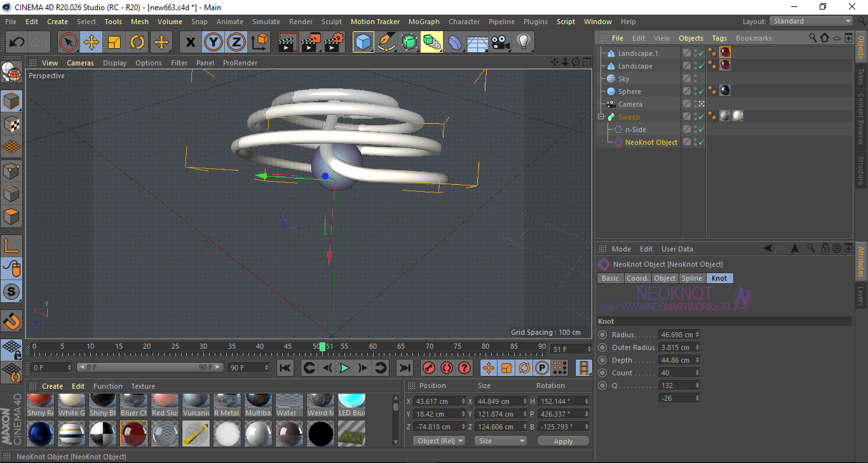
Task: Open Edit Render Settings icon
Action: 334,43
